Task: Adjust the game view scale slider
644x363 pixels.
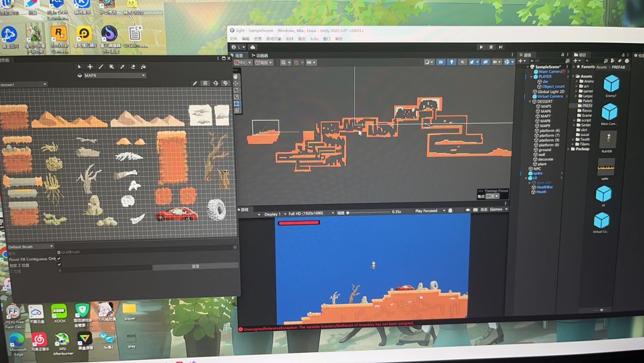Action: coord(368,213)
